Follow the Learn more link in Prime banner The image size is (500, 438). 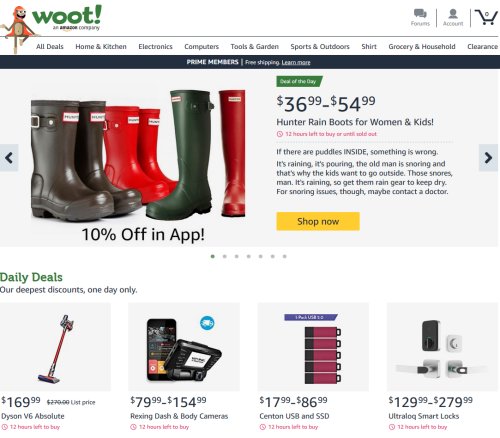pos(296,62)
